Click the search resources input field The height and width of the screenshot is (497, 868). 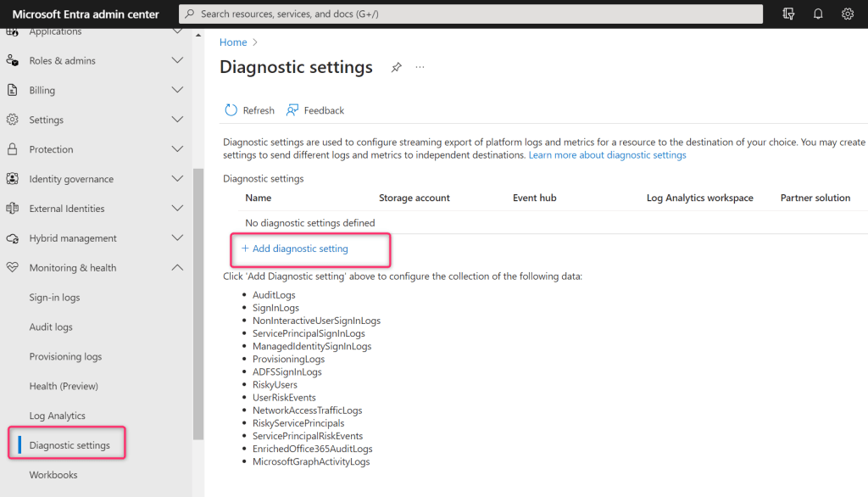(x=470, y=14)
